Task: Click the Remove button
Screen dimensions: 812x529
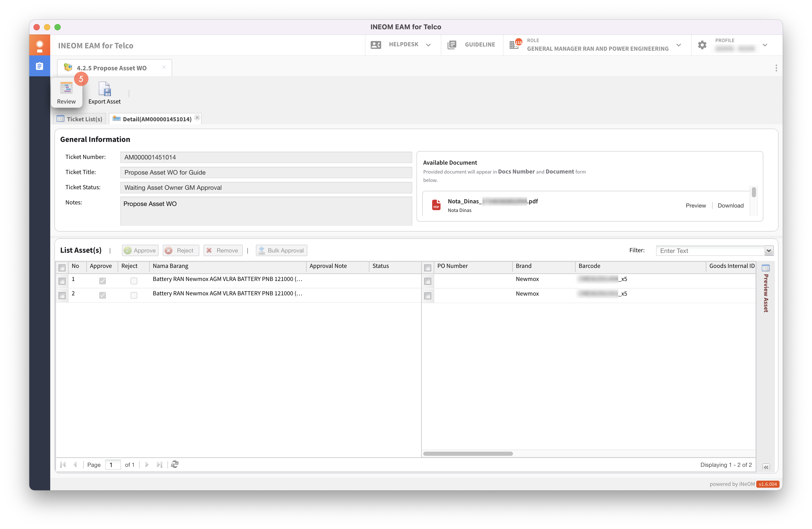Action: [223, 251]
